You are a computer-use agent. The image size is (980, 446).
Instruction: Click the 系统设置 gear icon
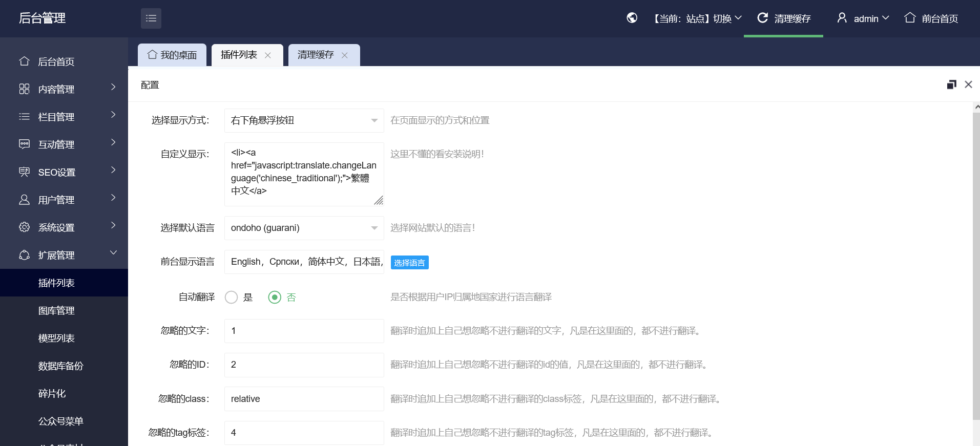(24, 227)
